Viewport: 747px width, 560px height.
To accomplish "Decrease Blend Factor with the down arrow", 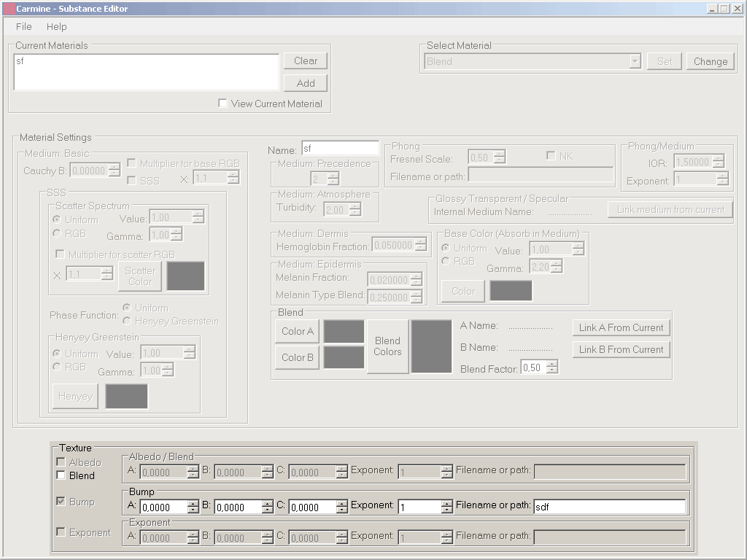I will pos(551,371).
